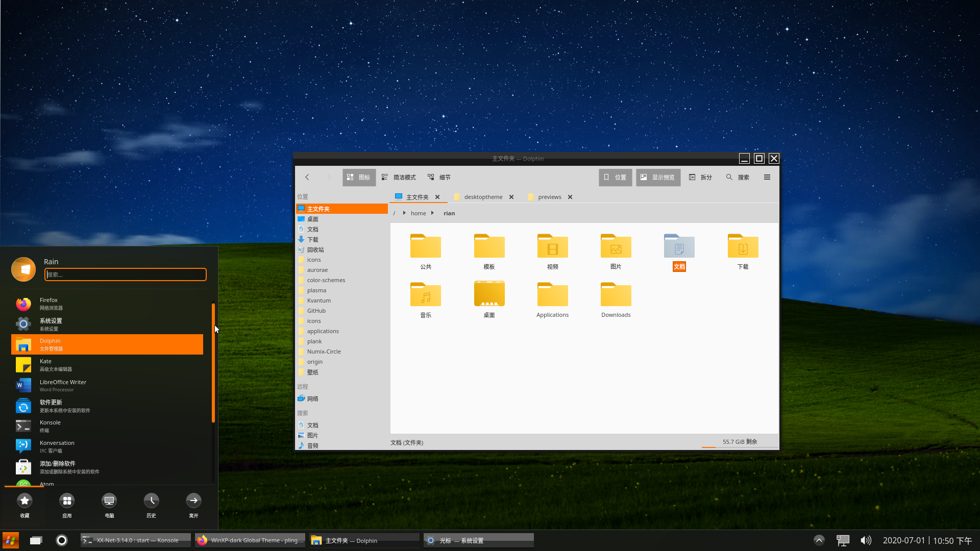Image resolution: width=980 pixels, height=551 pixels.
Task: Select Desktop (桌面) in places sidebar
Action: [341, 219]
